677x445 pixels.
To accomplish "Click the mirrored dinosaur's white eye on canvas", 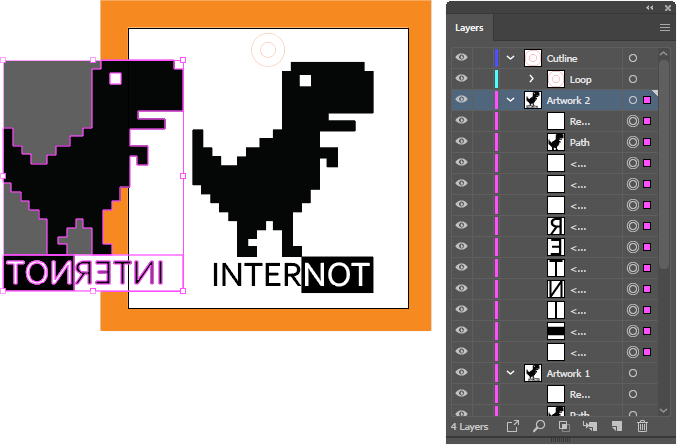I will [115, 79].
